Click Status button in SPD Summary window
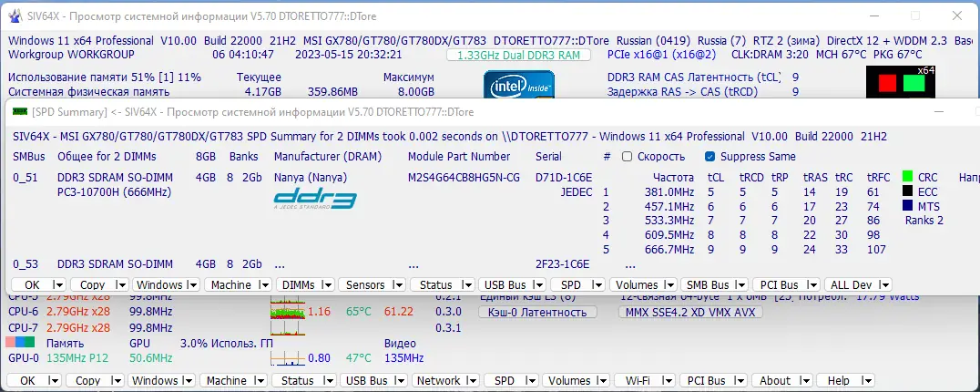The width and height of the screenshot is (980, 392). [x=435, y=285]
